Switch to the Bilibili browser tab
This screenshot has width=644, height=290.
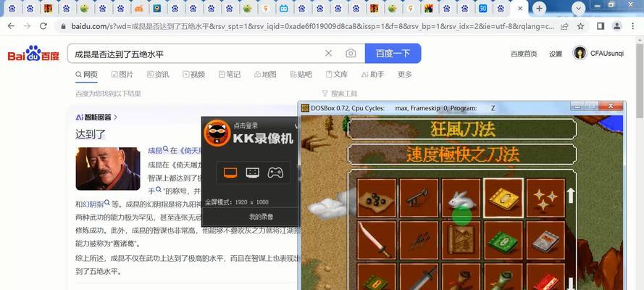tap(284, 8)
